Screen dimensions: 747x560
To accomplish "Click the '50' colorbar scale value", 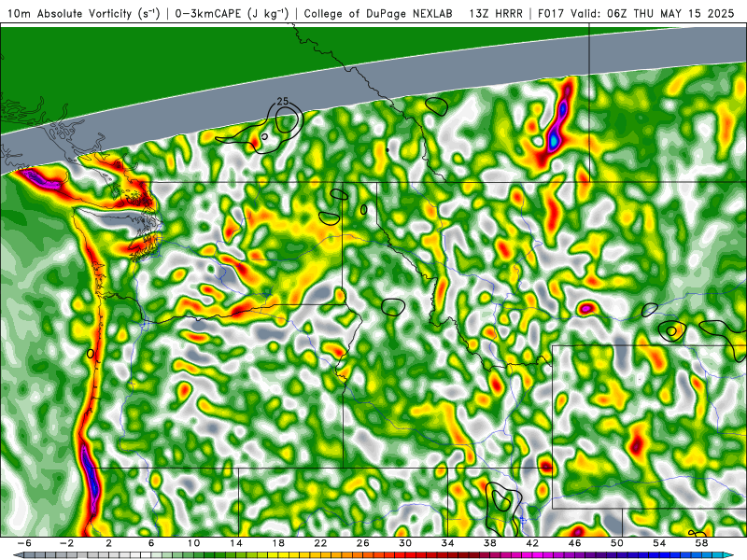I will coord(616,543).
